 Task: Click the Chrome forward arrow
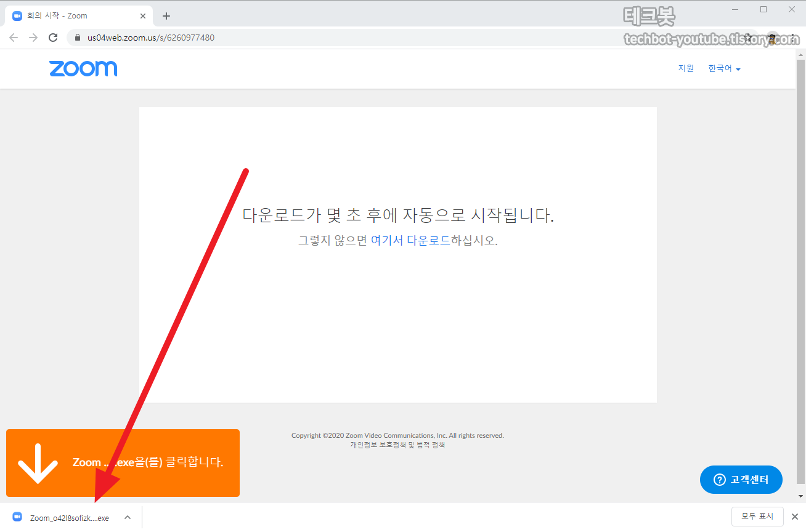pyautogui.click(x=33, y=38)
